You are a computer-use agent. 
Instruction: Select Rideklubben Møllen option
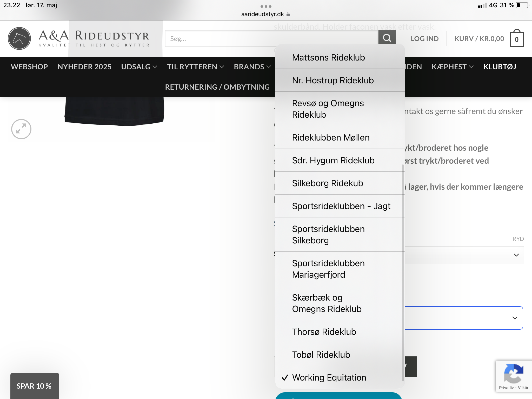(340, 137)
